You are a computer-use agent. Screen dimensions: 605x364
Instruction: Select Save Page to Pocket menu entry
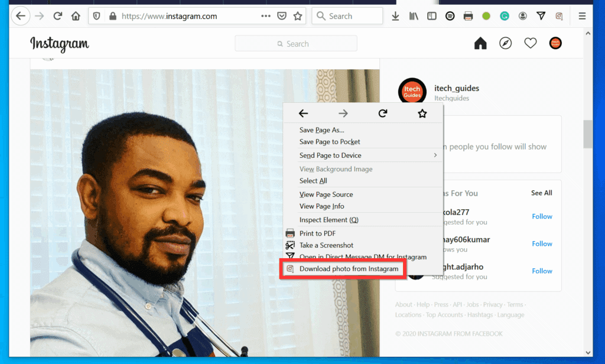pos(330,142)
